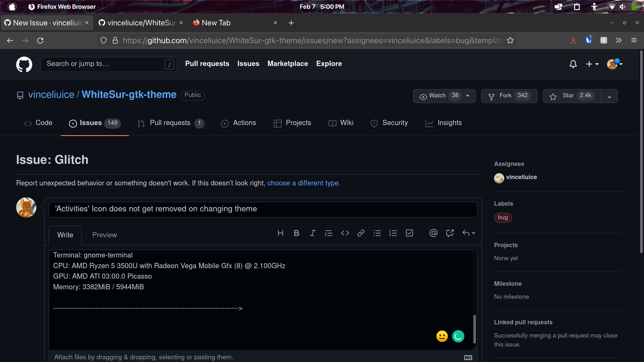Screen dimensions: 644x362
Task: Open the WhiteSur-gtk-theme repository link
Action: pos(129,95)
